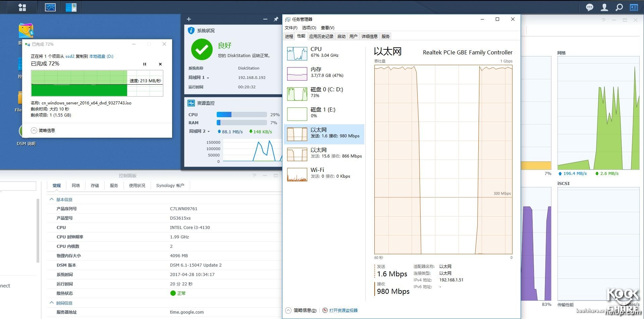
Task: Switch to the Users tab
Action: (x=354, y=36)
